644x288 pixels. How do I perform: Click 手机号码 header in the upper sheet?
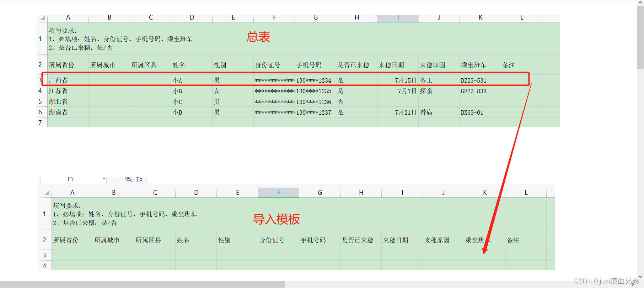pos(315,65)
